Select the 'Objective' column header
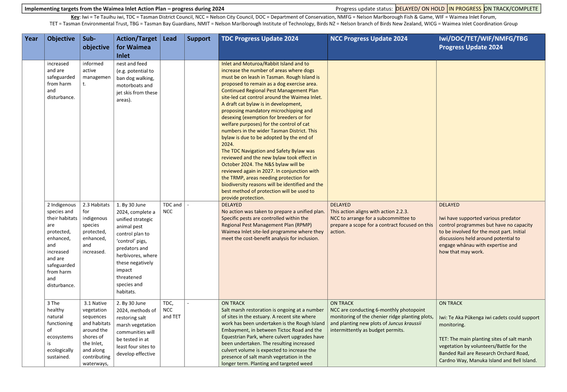Screen dimensions: 567x392 click(x=62, y=47)
